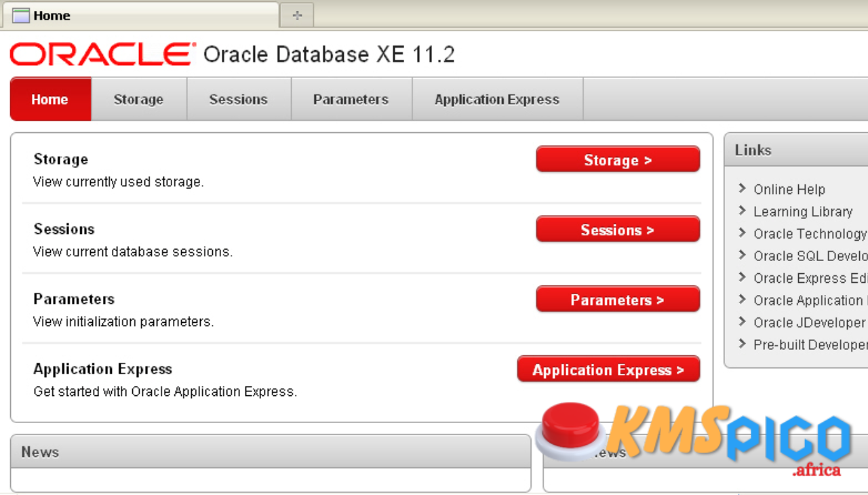Click the page icon on the Home browser tab

click(21, 16)
